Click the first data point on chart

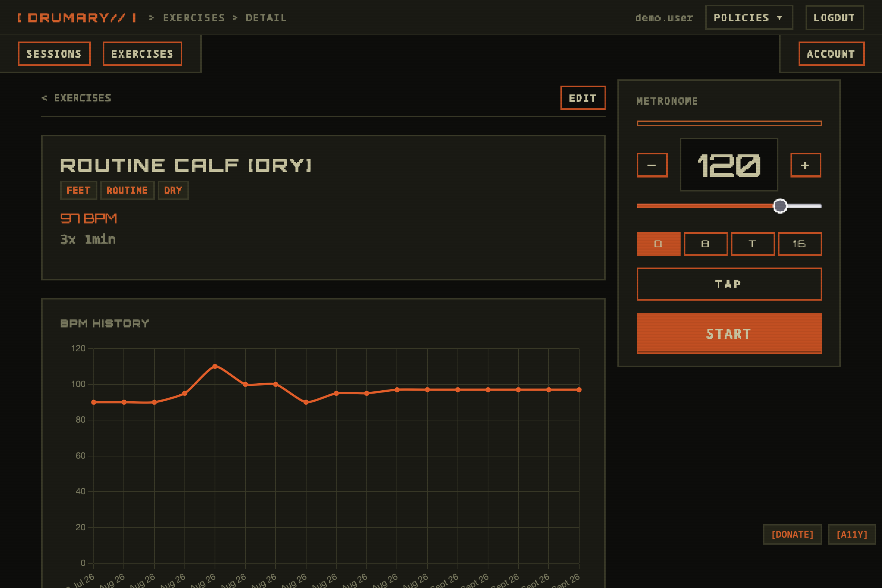pyautogui.click(x=94, y=402)
